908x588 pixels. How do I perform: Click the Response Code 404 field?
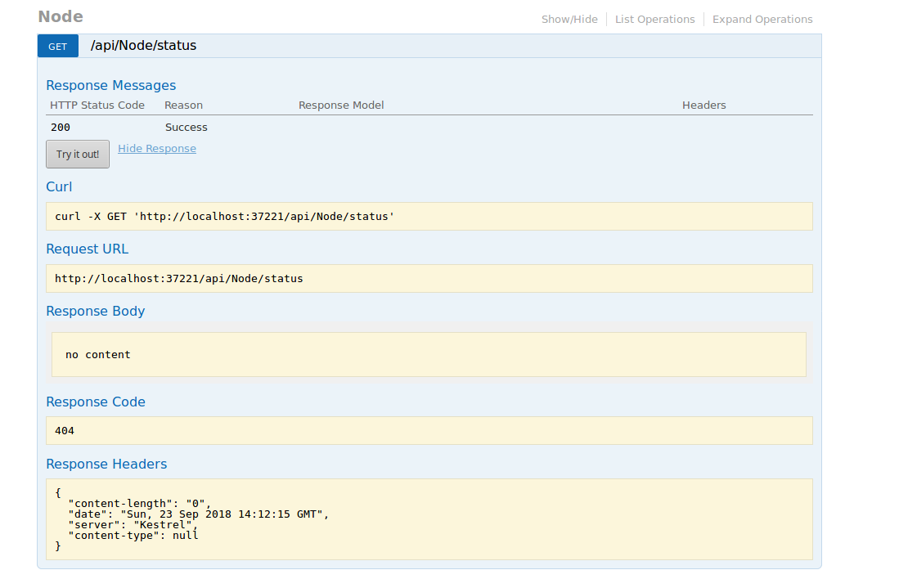429,430
